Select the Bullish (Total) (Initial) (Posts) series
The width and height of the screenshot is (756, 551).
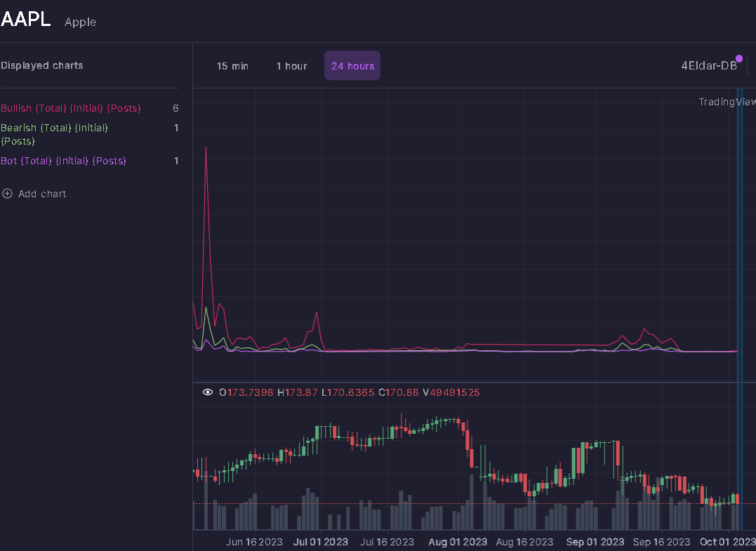[x=71, y=108]
